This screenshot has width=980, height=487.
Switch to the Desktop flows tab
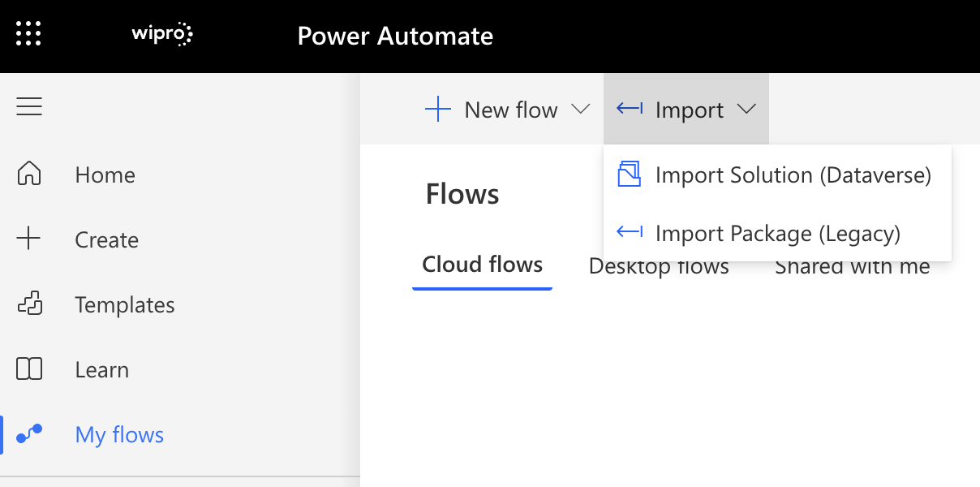(659, 265)
